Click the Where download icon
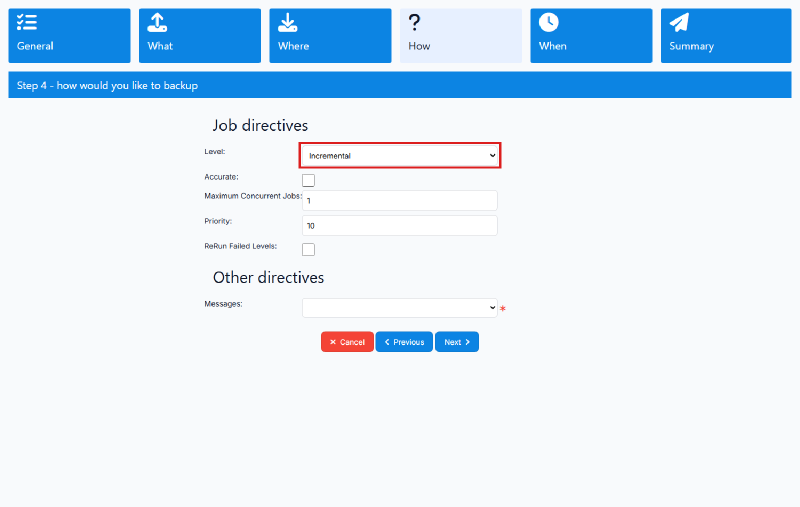Screen dimensions: 800x507 (288, 22)
